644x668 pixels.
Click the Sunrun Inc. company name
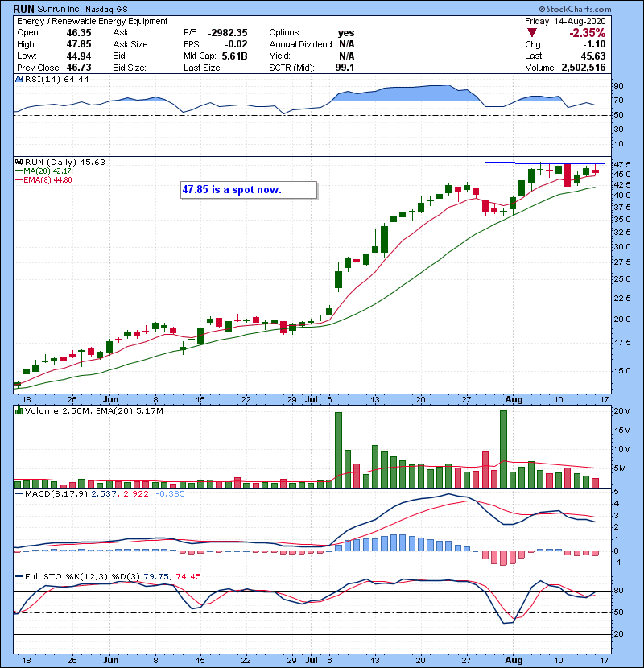click(59, 9)
